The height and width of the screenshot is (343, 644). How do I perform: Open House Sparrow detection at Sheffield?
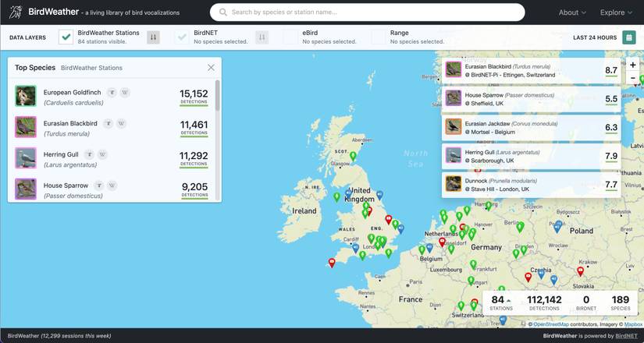(x=531, y=99)
